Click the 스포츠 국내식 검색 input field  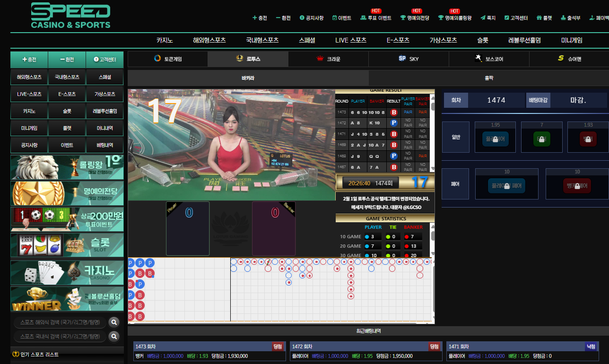[60, 337]
